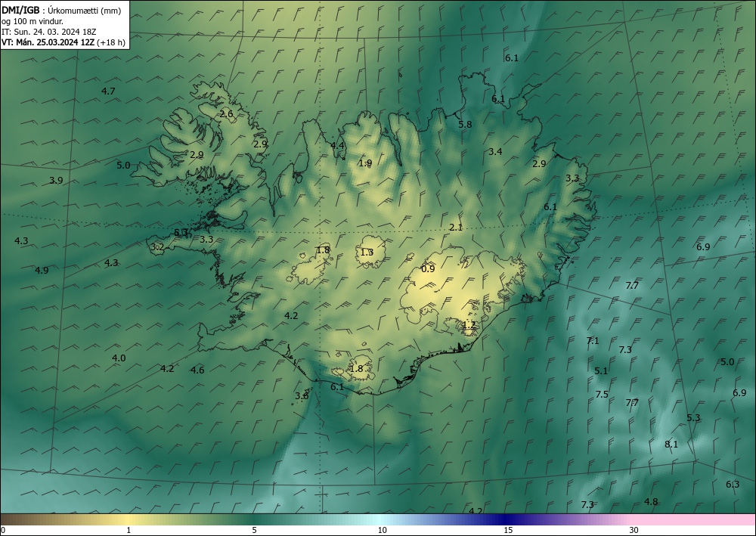Click the dark navy segment of the color scale

507,519
